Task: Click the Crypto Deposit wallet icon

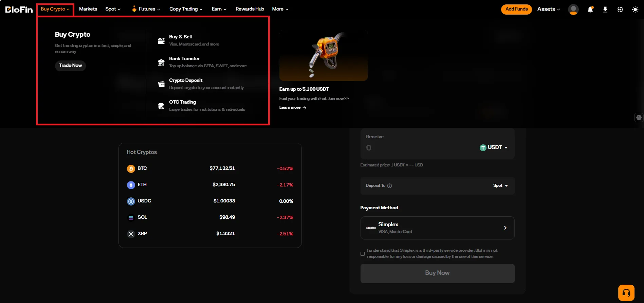Action: [x=161, y=84]
